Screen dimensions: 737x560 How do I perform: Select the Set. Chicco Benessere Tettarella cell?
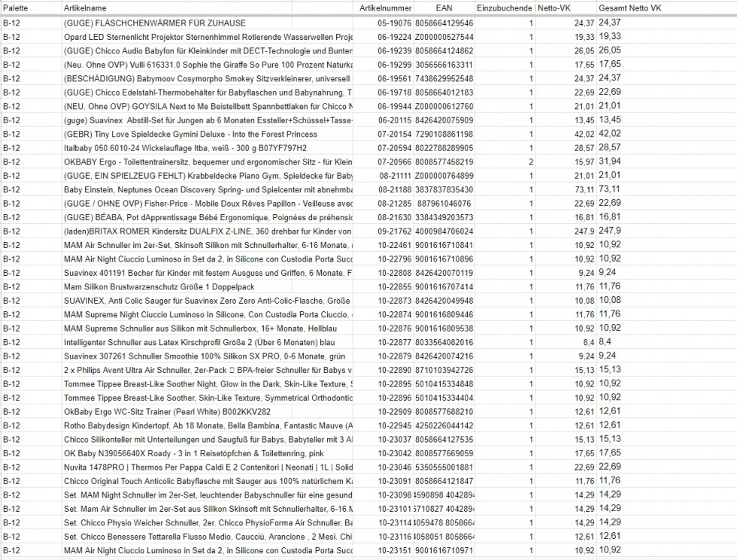pos(208,537)
